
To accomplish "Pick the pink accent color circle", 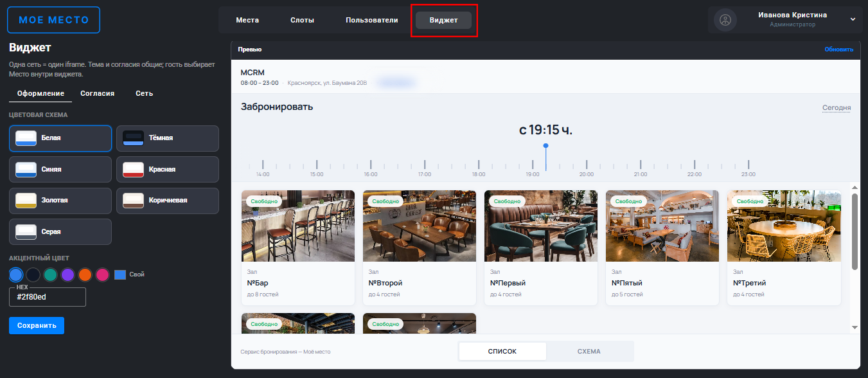I will 102,275.
